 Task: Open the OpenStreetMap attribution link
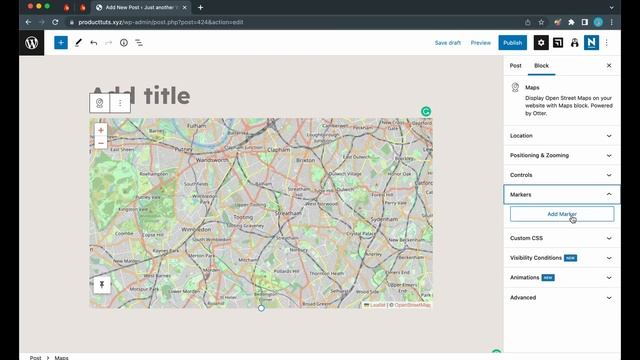coord(412,305)
